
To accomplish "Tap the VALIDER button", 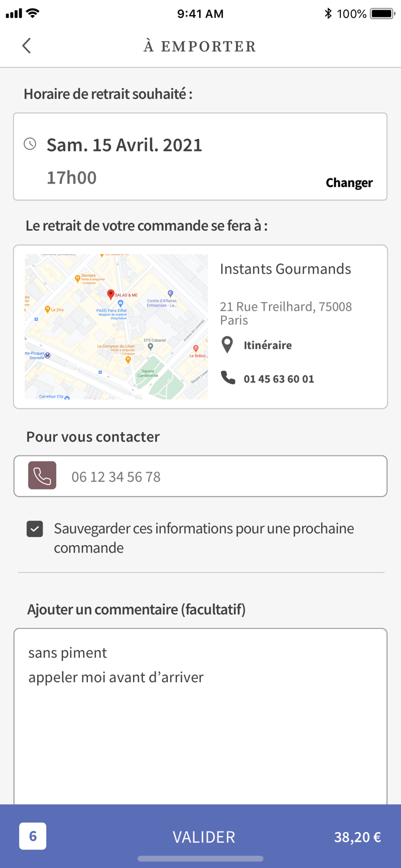I will pyautogui.click(x=204, y=837).
